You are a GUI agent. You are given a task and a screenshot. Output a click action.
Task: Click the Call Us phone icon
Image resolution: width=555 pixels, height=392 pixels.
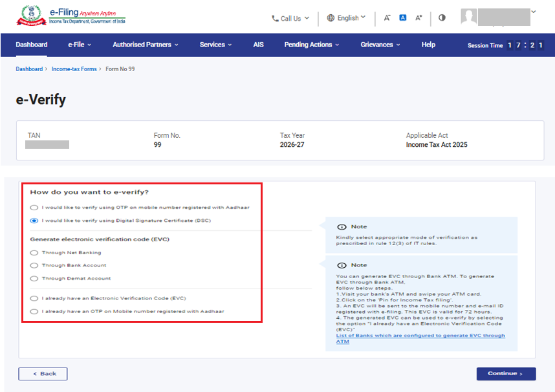(275, 18)
